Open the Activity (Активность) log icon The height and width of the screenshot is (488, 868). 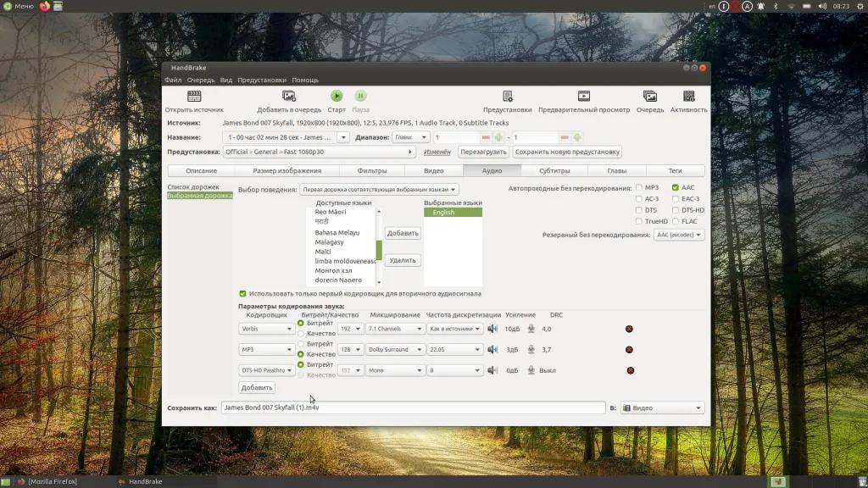(688, 97)
